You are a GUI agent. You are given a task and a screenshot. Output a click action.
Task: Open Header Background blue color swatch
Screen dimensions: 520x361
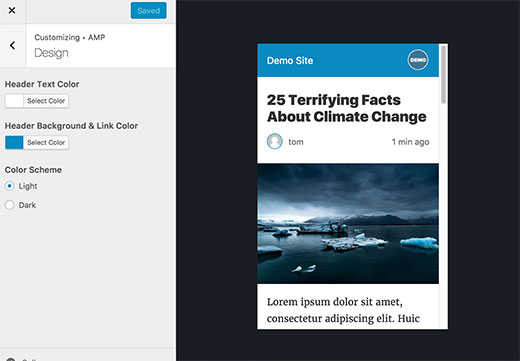[14, 143]
